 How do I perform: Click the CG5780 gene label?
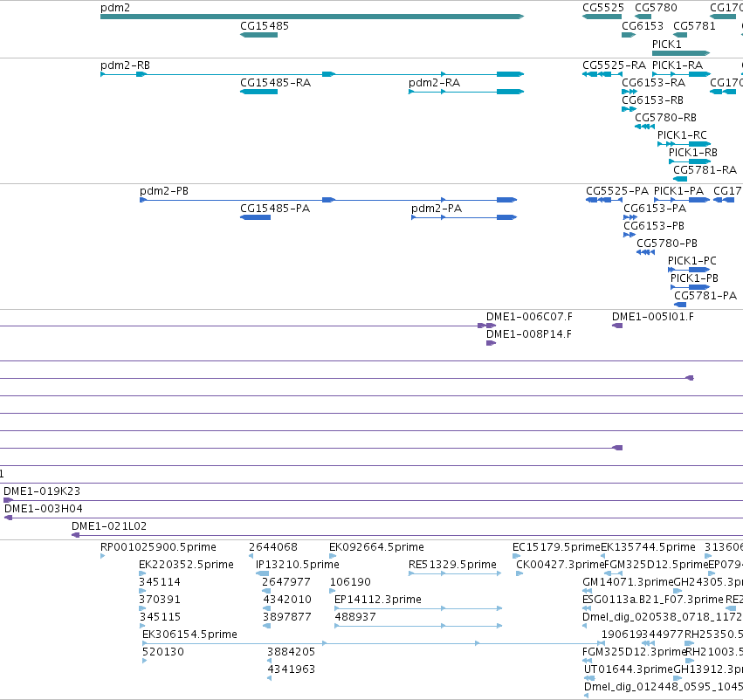tap(656, 8)
